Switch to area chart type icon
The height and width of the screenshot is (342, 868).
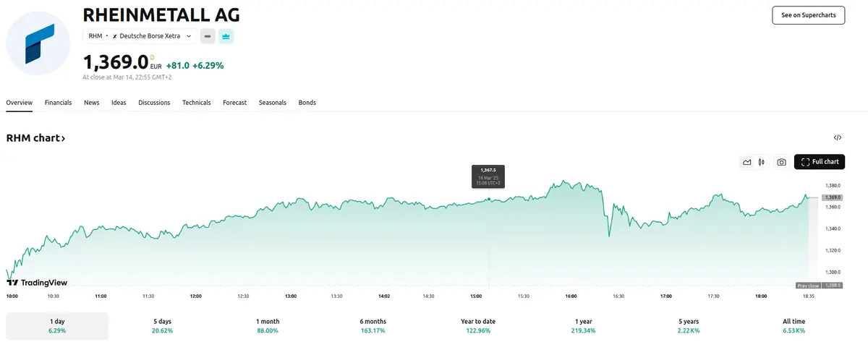pyautogui.click(x=747, y=162)
